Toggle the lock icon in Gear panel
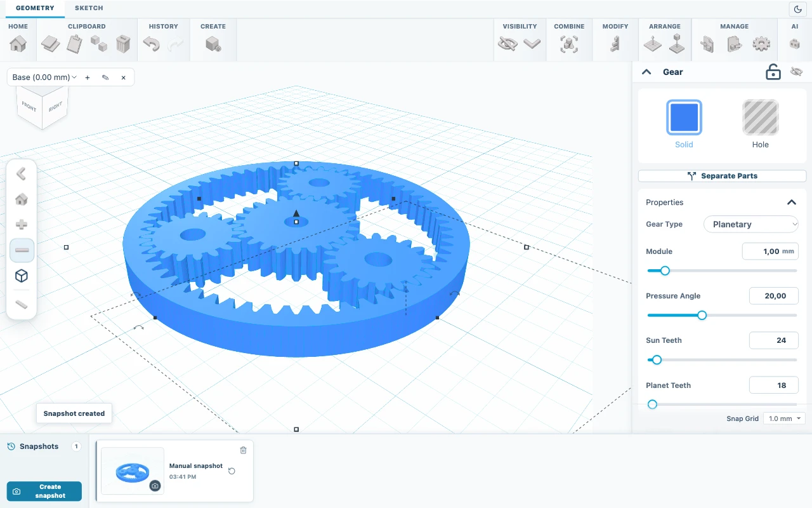This screenshot has height=508, width=812. pyautogui.click(x=773, y=72)
